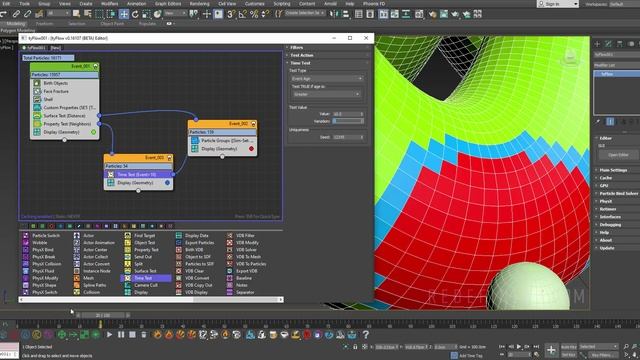
Task: Click the depot horizontal scrollbar
Action: pyautogui.click(x=151, y=300)
